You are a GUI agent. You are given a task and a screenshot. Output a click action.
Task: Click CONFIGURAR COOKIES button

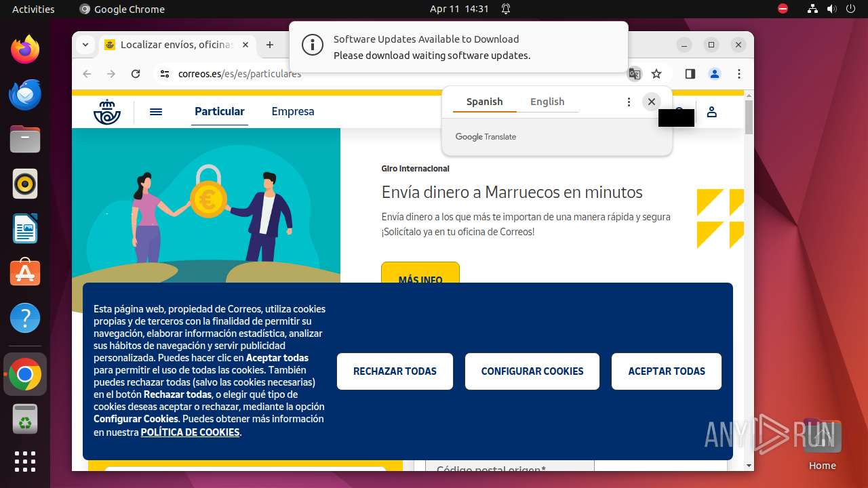(532, 371)
